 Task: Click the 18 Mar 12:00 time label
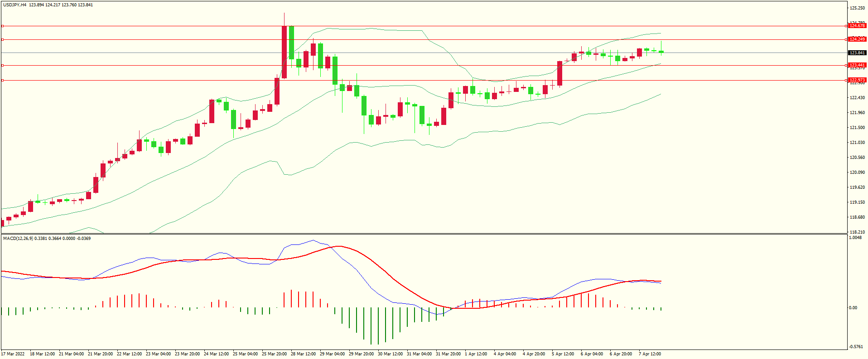coord(43,354)
